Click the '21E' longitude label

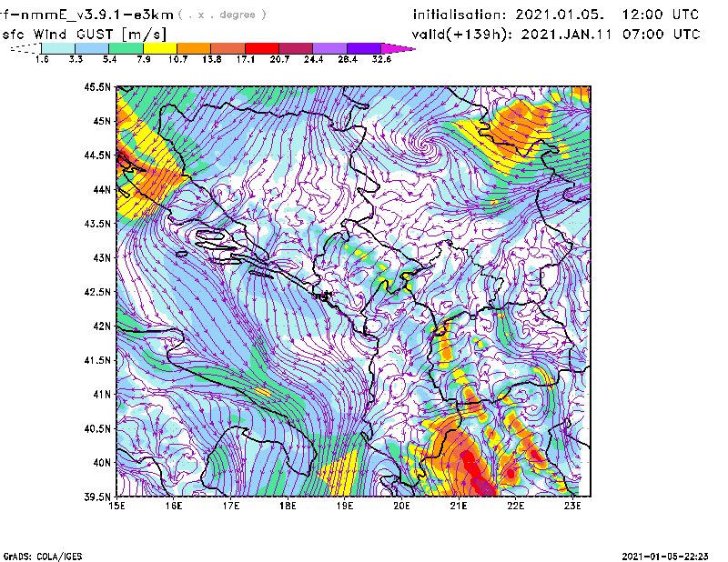[x=459, y=506]
